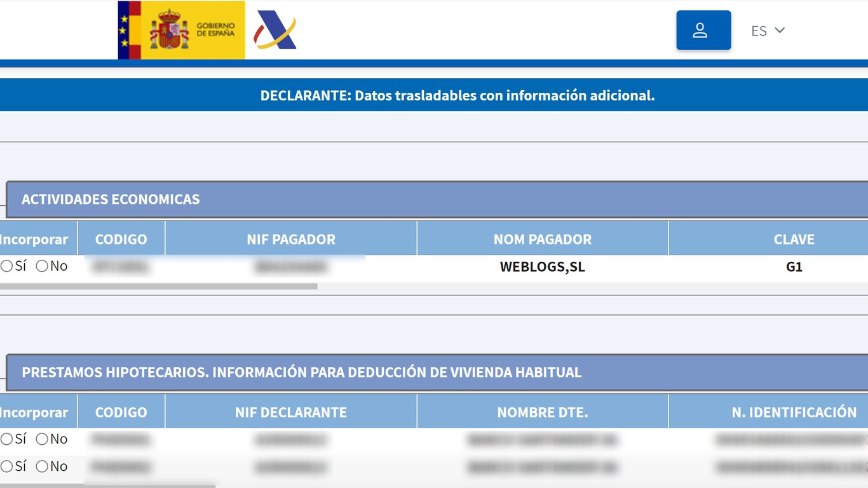The height and width of the screenshot is (488, 868).
Task: Select Sí for the WEBLOGS,SL row
Action: (x=7, y=266)
